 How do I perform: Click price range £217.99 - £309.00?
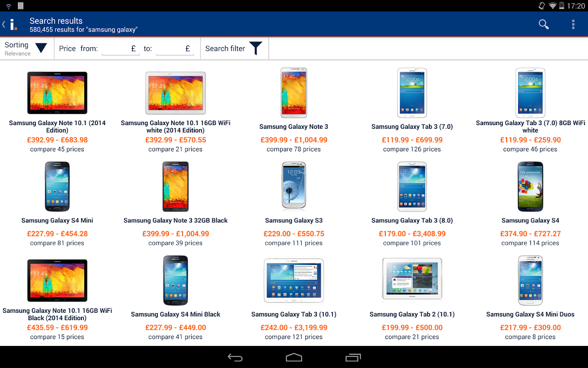coord(530,328)
